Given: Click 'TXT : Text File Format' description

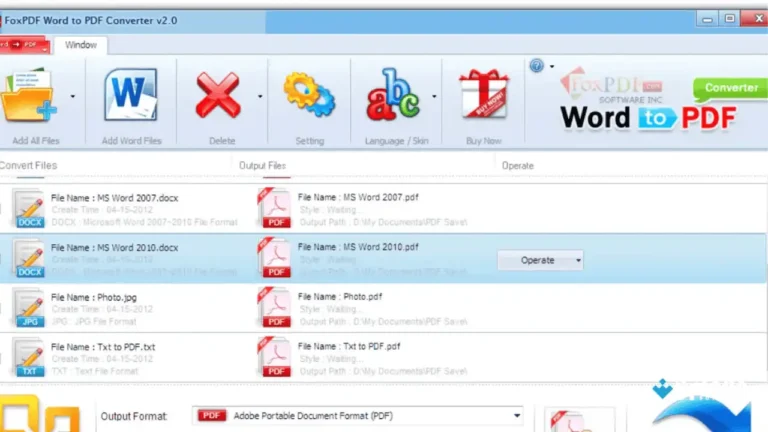Looking at the screenshot, I should pyautogui.click(x=95, y=371).
